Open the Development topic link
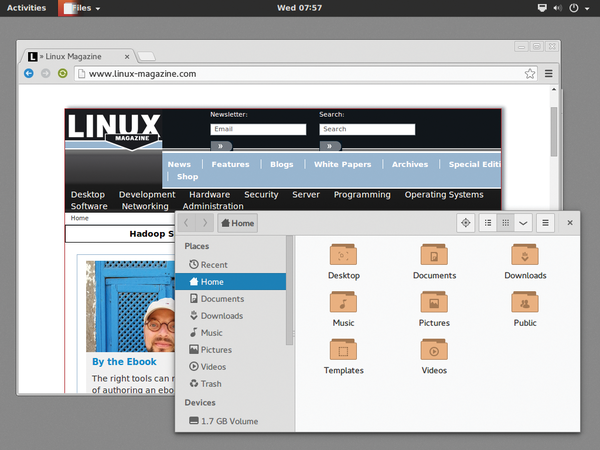This screenshot has width=600, height=450. (147, 194)
